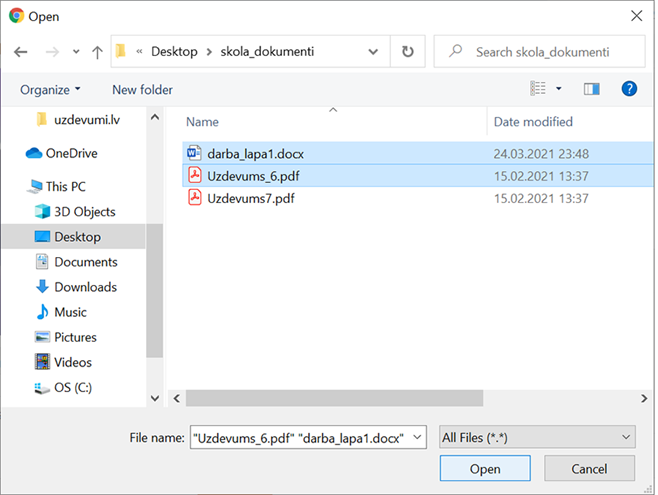The width and height of the screenshot is (658, 495).
Task: Click the change view layout icon
Action: (539, 89)
